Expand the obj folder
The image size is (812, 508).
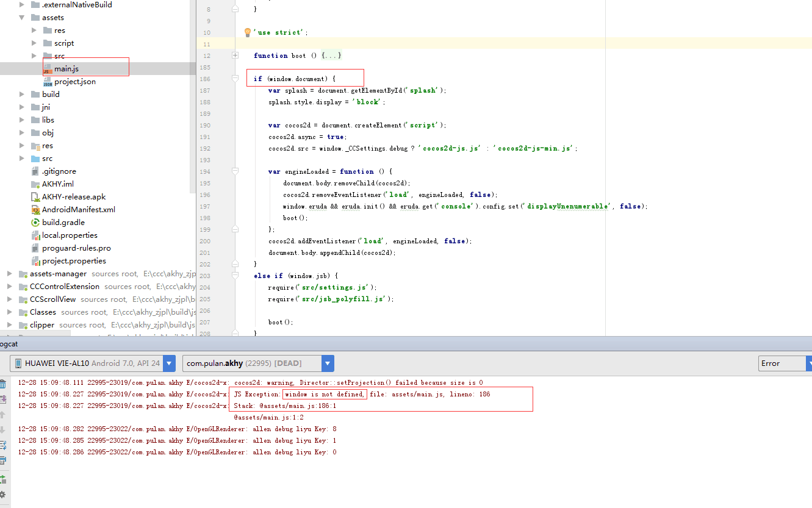[x=22, y=133]
